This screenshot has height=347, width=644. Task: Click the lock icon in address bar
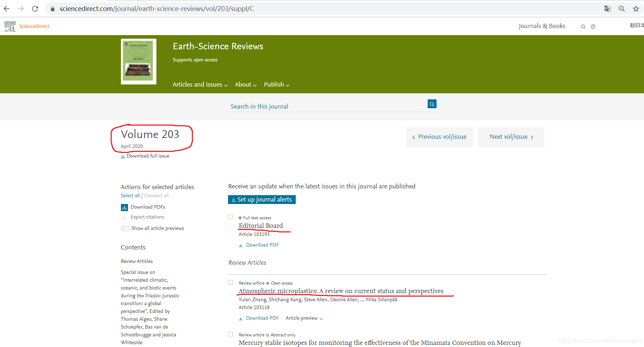[52, 9]
